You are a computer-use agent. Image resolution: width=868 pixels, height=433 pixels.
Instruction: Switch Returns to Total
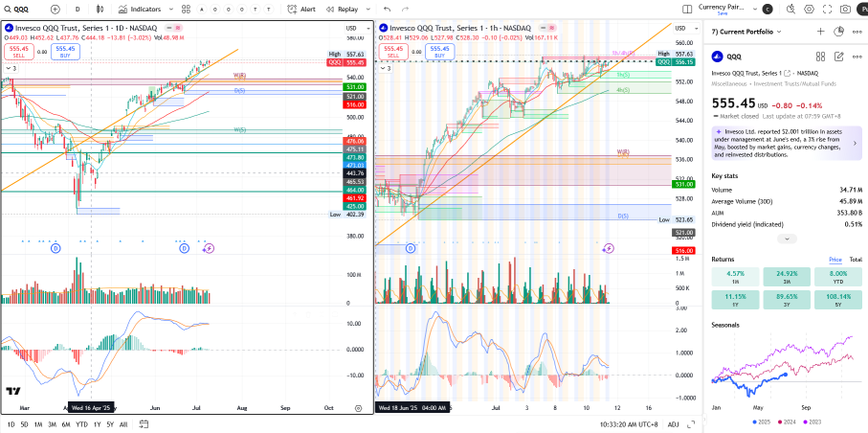(856, 260)
